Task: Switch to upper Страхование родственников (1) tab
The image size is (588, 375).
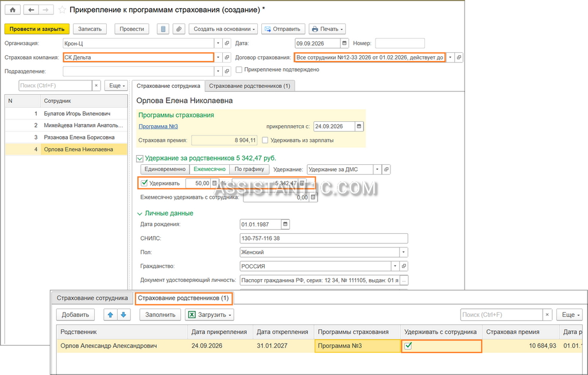Action: click(x=250, y=86)
